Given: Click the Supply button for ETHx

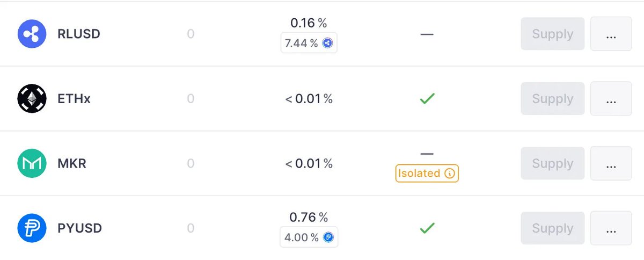Looking at the screenshot, I should click(553, 99).
